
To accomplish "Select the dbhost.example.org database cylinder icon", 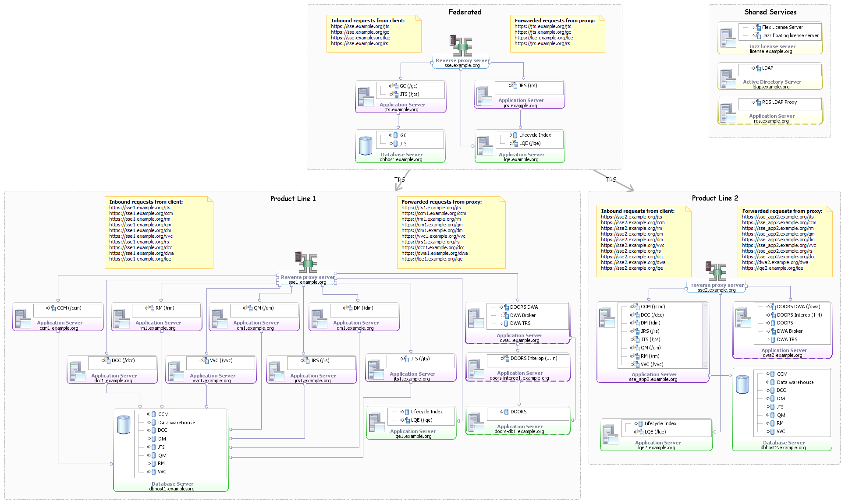I will point(366,146).
